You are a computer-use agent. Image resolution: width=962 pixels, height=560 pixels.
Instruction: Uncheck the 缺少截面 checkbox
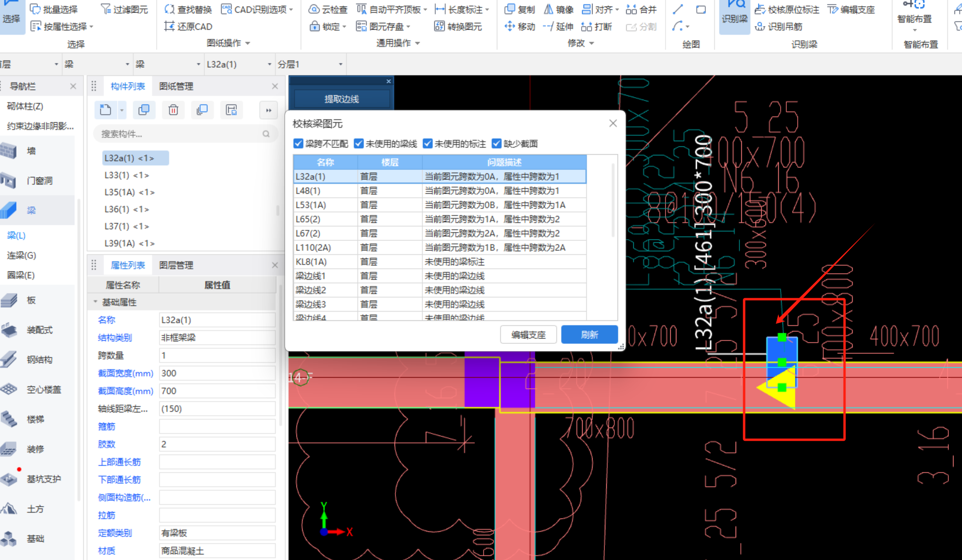click(x=496, y=143)
